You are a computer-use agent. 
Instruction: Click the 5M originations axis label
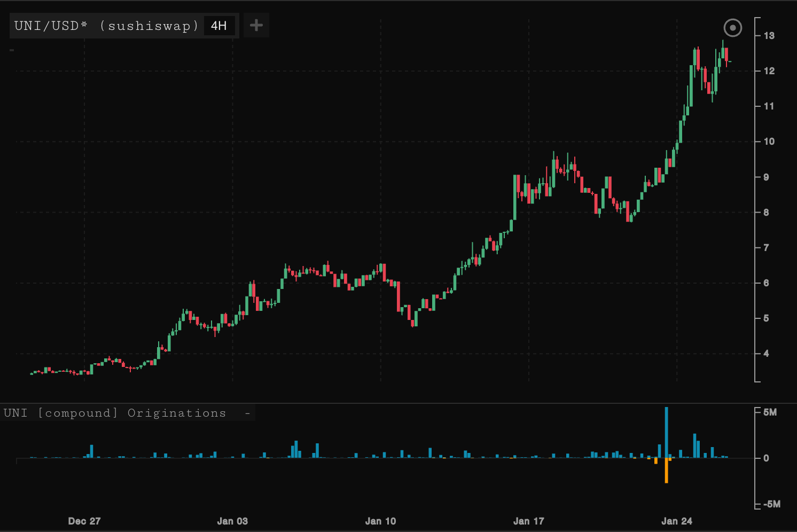770,412
